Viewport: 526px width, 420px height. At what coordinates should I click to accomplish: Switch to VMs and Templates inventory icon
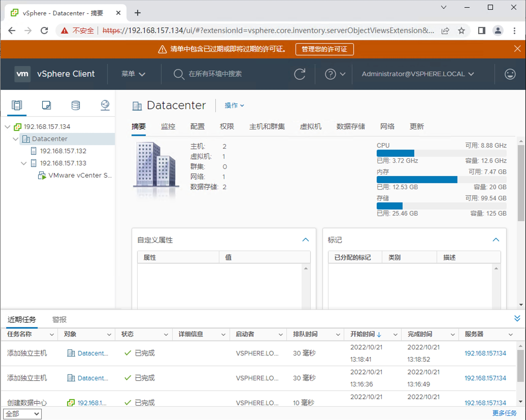coord(46,105)
